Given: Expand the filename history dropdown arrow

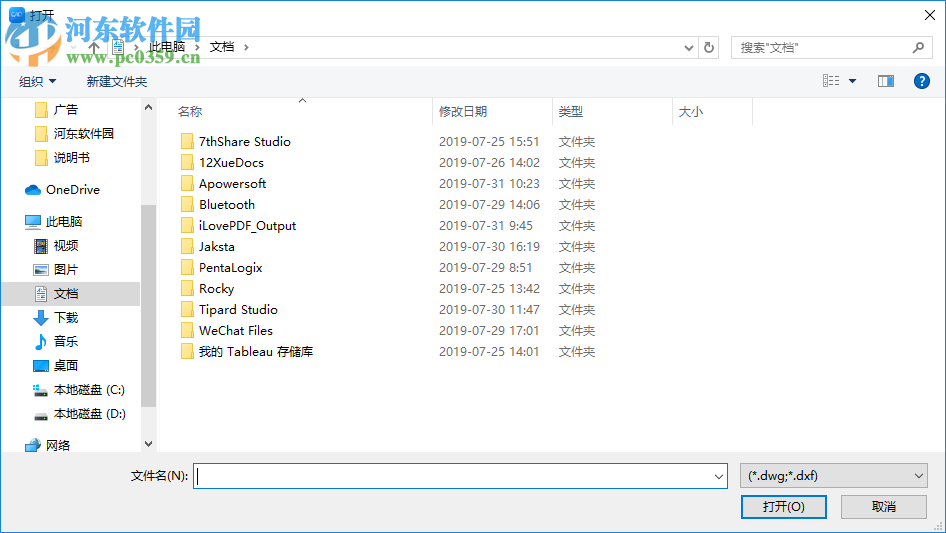Looking at the screenshot, I should 719,476.
